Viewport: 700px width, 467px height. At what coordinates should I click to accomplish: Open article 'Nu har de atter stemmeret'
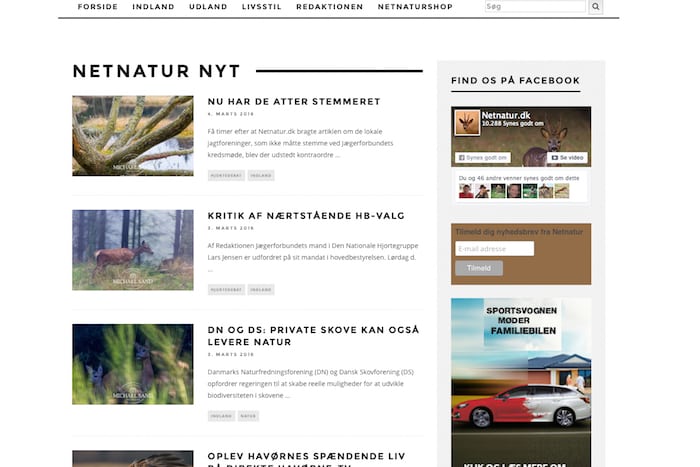(x=294, y=102)
